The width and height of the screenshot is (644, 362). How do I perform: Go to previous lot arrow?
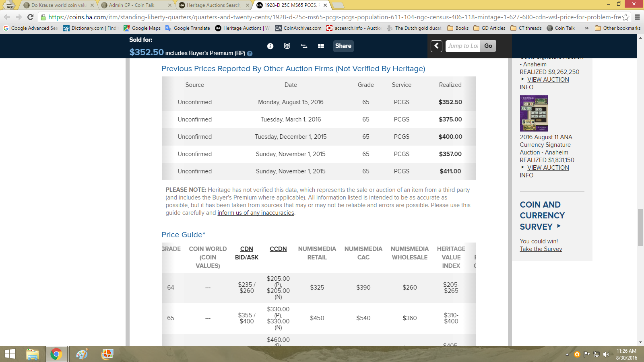pos(436,46)
